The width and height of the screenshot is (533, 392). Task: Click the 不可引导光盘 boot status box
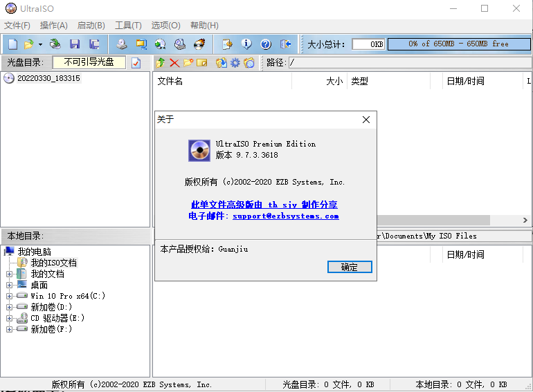click(x=89, y=62)
